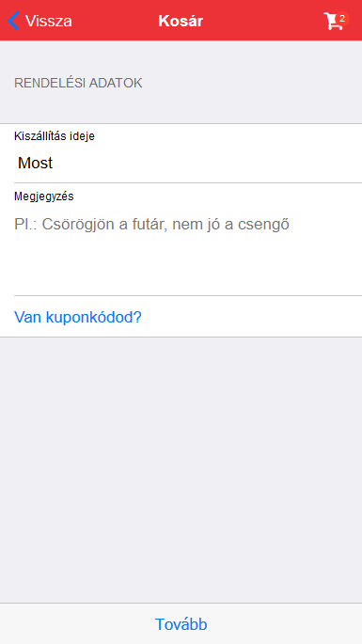Click the RENDELÉSI ADATOK section header
Image resolution: width=362 pixels, height=644 pixels.
coord(78,83)
